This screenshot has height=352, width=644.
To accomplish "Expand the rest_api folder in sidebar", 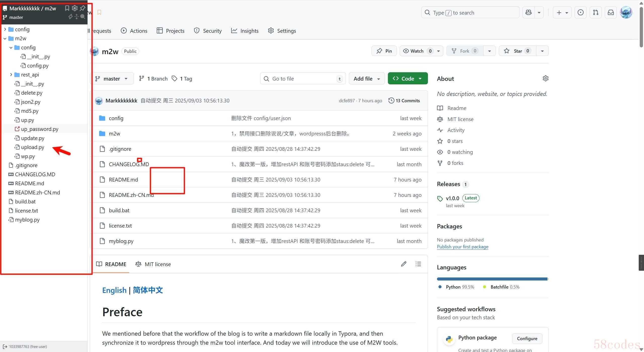I will pyautogui.click(x=11, y=75).
